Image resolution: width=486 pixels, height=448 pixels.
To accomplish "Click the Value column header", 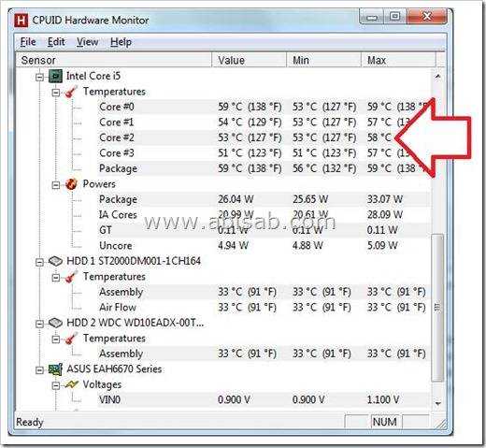I will click(249, 60).
